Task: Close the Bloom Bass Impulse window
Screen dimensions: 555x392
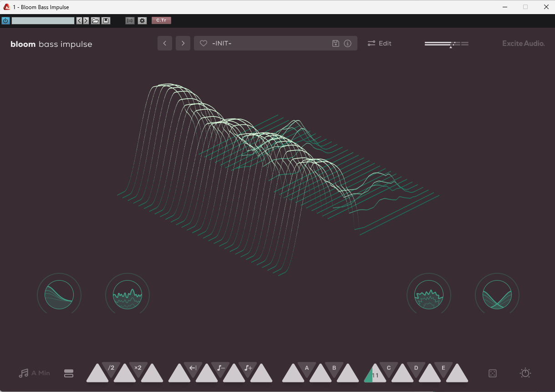Action: click(x=546, y=7)
